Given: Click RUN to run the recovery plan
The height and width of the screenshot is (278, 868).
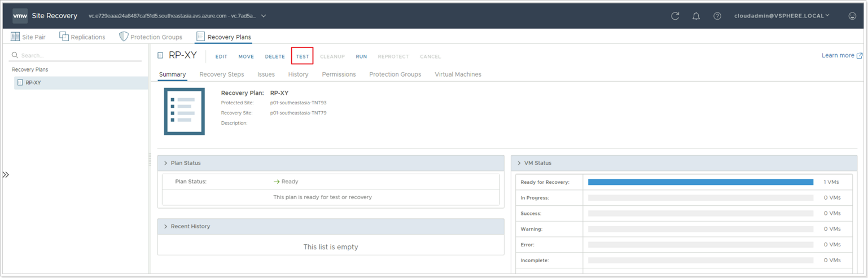Looking at the screenshot, I should coord(361,56).
